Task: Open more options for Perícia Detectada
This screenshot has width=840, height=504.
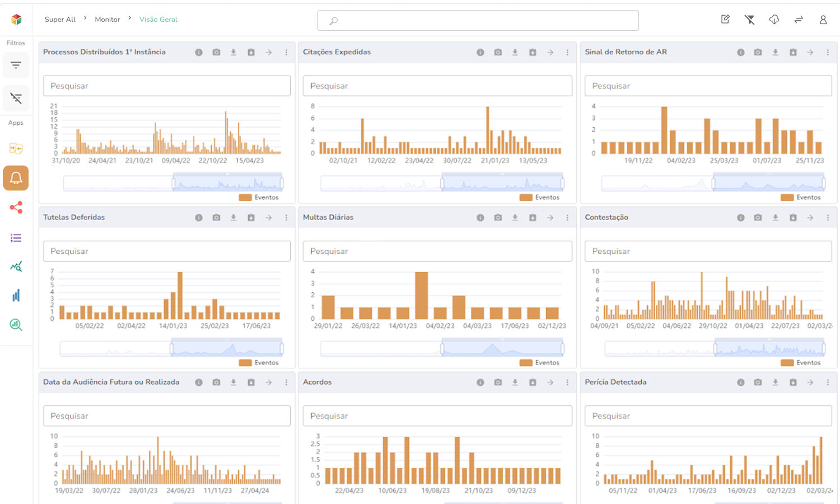Action: [828, 382]
